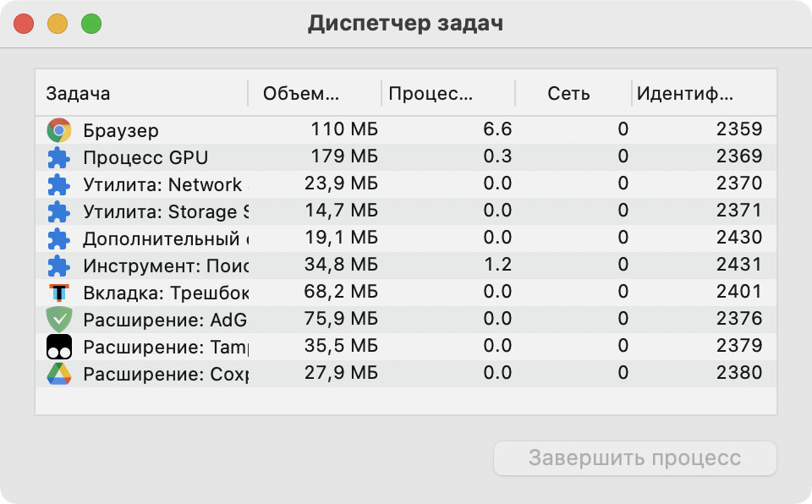The image size is (812, 504).
Task: Sort by the Задача column header
Action: coord(78,94)
